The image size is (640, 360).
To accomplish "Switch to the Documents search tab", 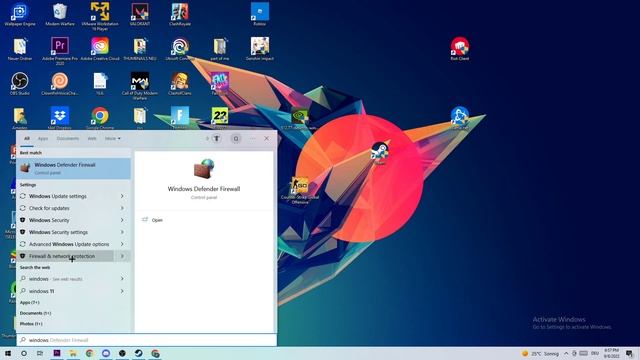I will (x=68, y=139).
